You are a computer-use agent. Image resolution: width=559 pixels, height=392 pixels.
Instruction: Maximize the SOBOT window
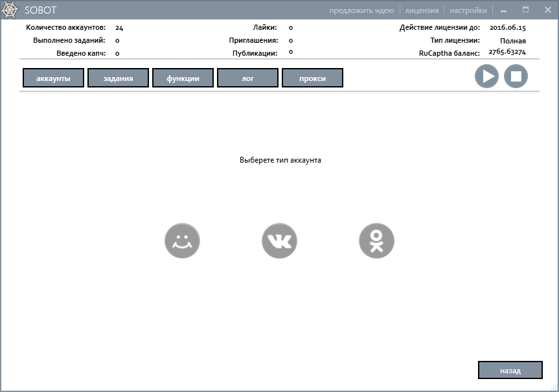(x=525, y=10)
